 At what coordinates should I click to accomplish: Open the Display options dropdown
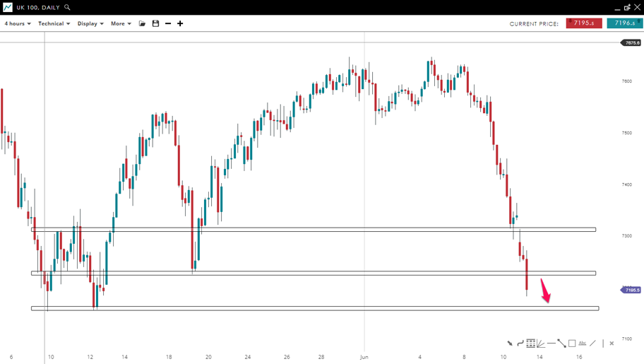90,23
